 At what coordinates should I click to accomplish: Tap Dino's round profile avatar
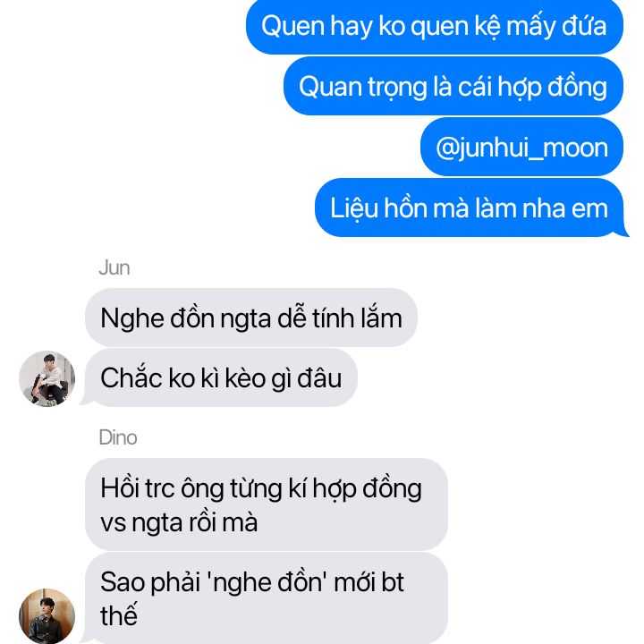47,615
